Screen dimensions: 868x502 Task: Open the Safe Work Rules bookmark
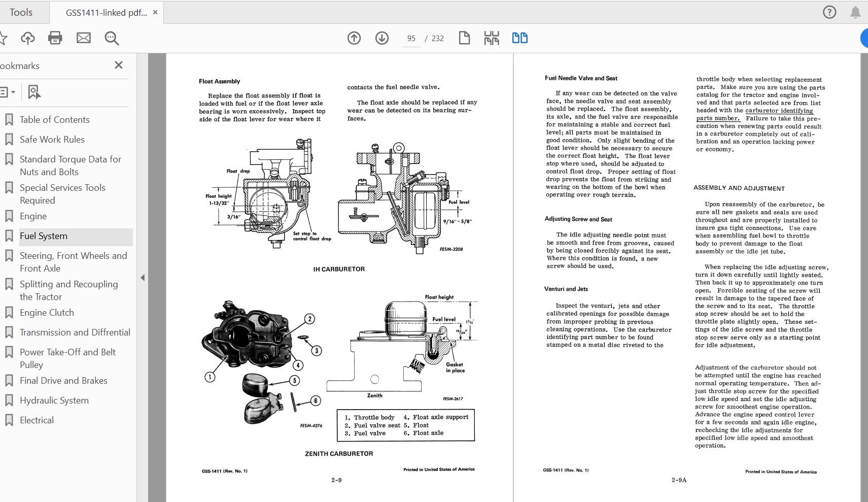pyautogui.click(x=52, y=140)
